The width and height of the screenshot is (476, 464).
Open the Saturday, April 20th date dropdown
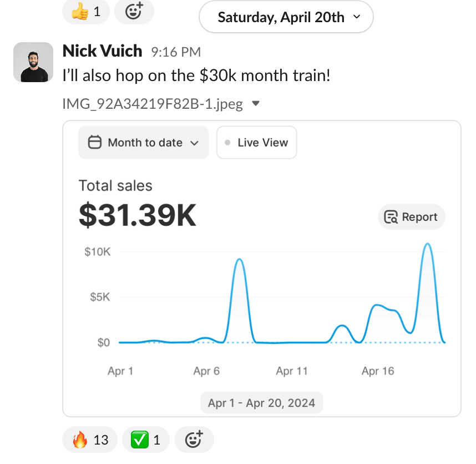(x=286, y=17)
